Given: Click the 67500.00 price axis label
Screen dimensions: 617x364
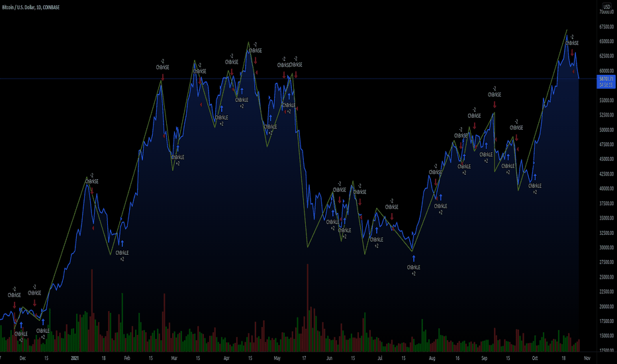Looking at the screenshot, I should tap(606, 26).
